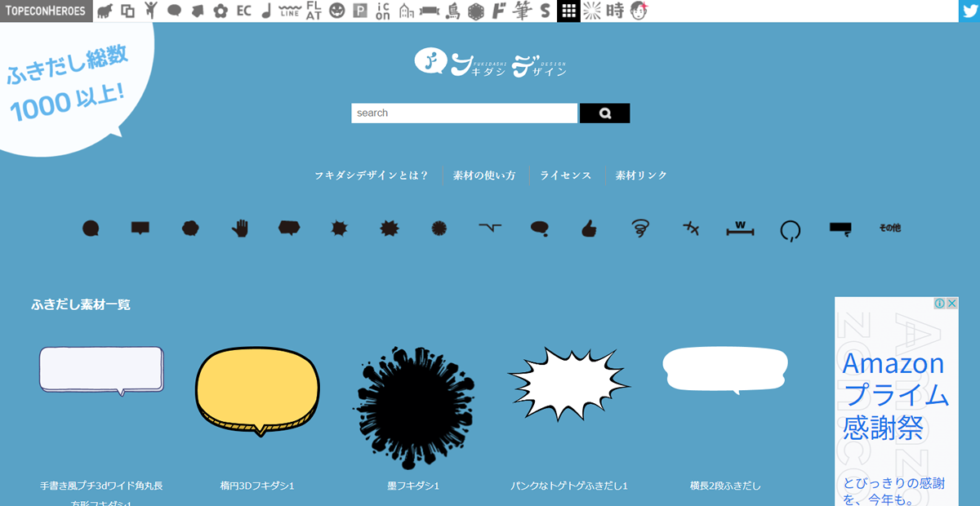Select the spiky burst category next to the hexagonal bubble
Image resolution: width=980 pixels, height=506 pixels.
[x=339, y=229]
